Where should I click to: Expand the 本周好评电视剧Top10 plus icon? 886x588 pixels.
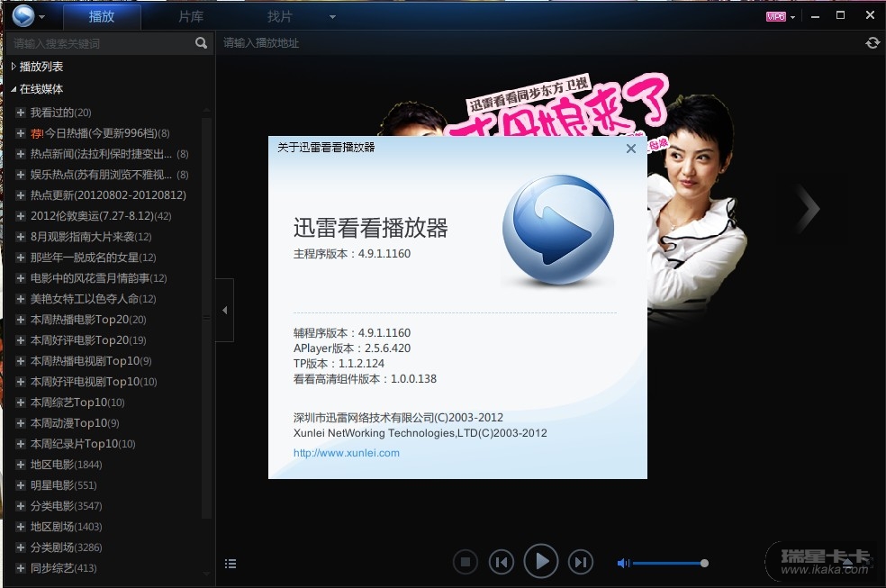(x=21, y=382)
